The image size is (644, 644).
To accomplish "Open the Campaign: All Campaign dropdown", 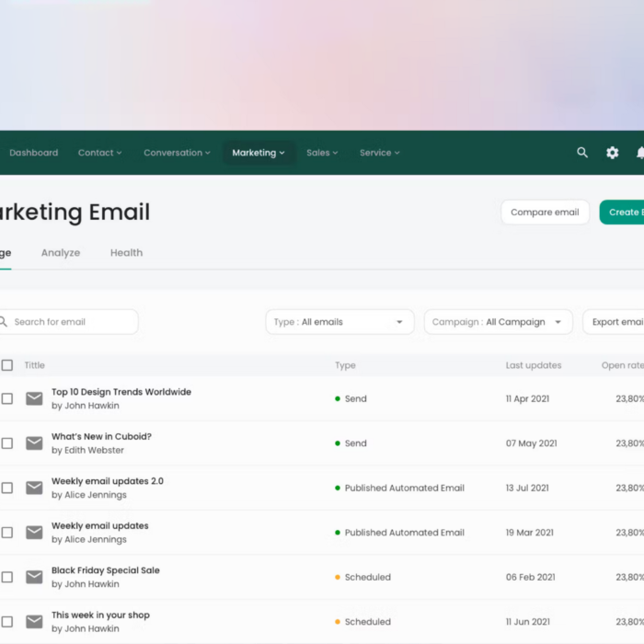I will coord(498,322).
